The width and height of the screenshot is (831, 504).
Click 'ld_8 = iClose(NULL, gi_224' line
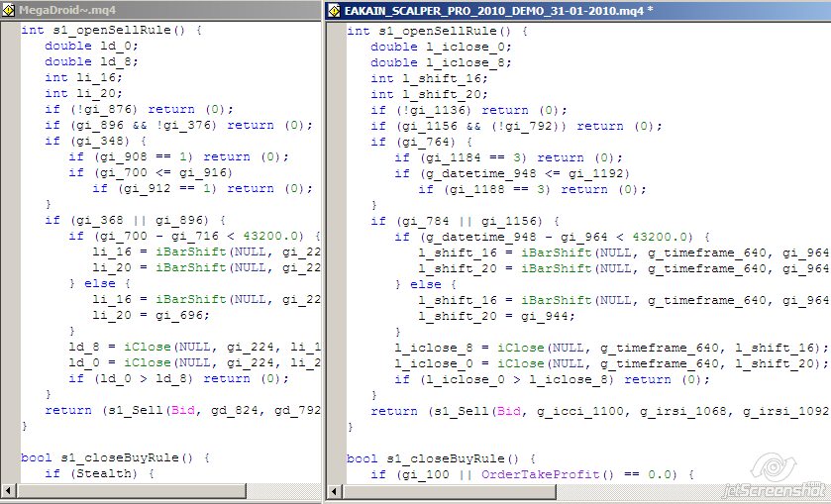(x=194, y=348)
